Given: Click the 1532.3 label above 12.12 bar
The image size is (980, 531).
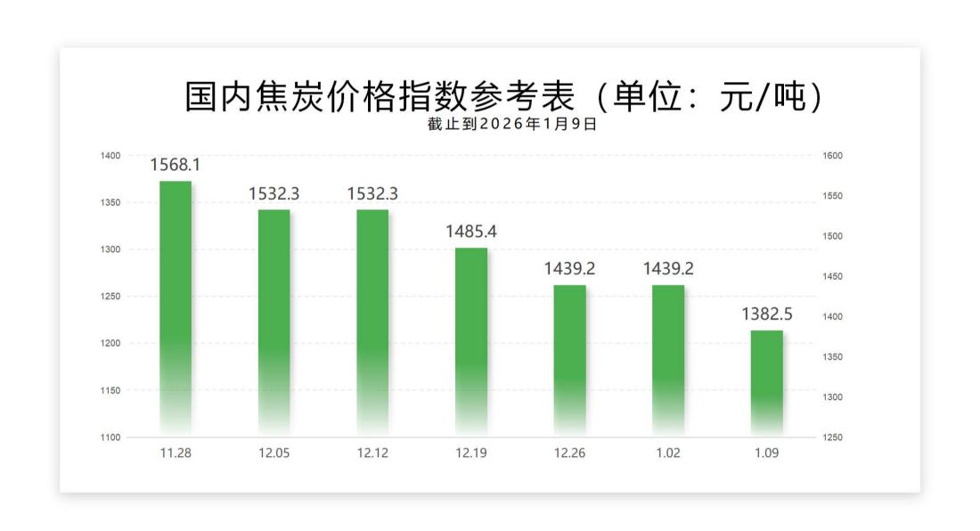Looking at the screenshot, I should coord(372,194).
